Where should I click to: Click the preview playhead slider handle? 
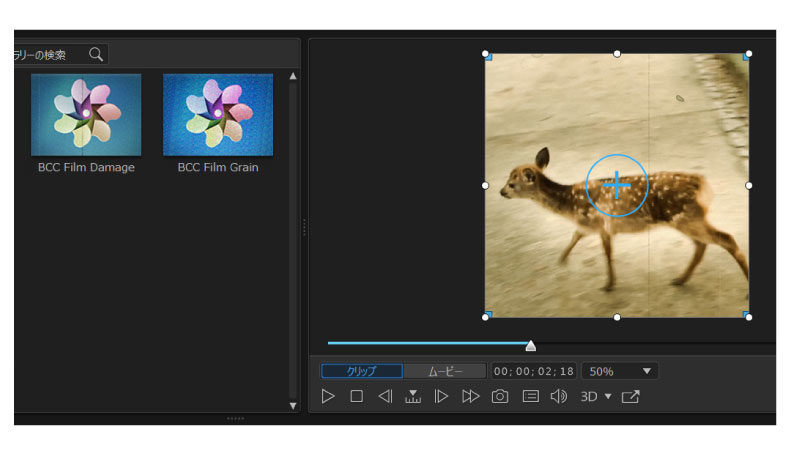[x=531, y=346]
